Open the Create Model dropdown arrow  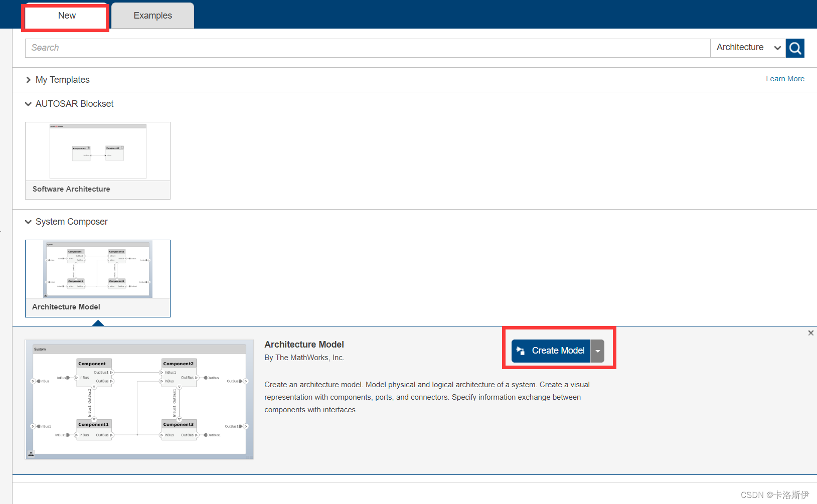click(597, 351)
